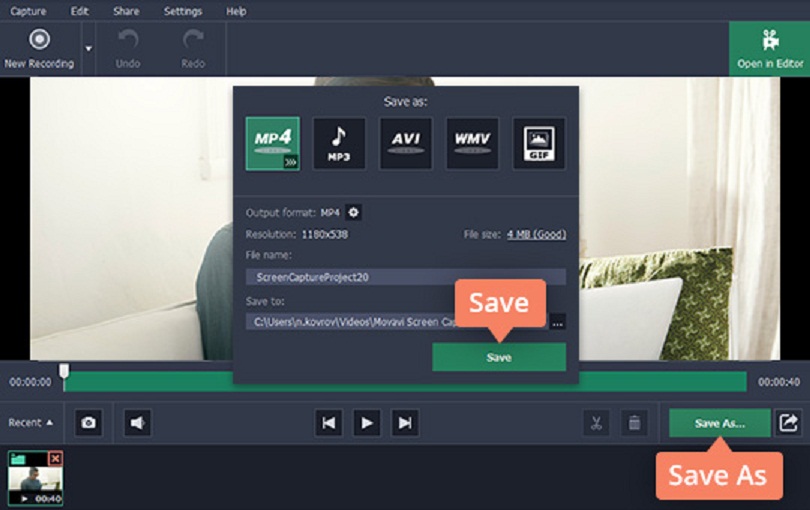Expand the Recent files list
Screen dimensions: 810x510
[31, 423]
